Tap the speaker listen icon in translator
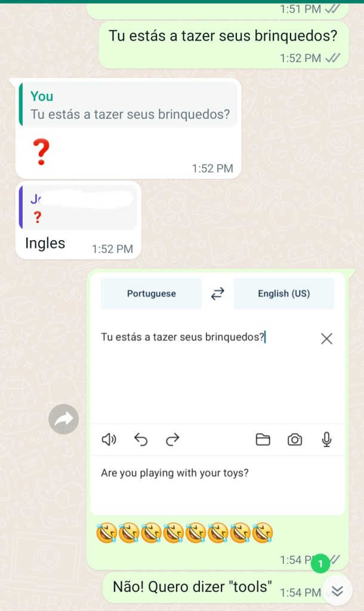 (x=109, y=440)
